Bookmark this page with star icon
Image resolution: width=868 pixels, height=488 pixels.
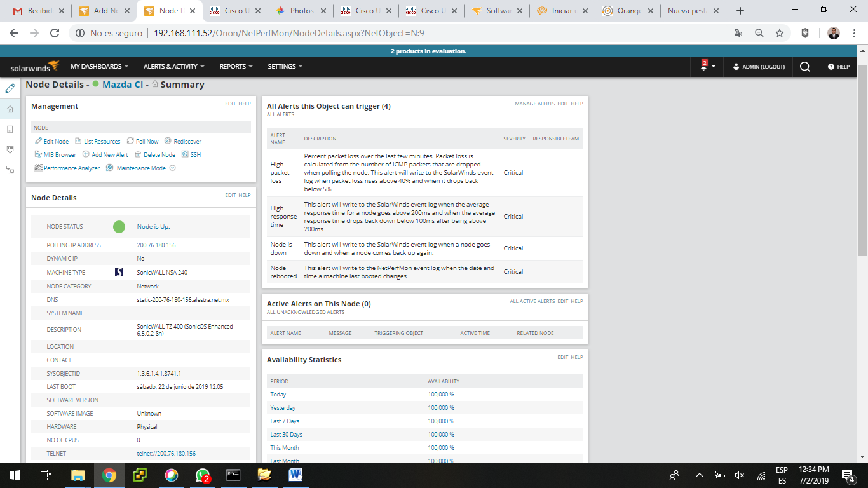pos(780,33)
